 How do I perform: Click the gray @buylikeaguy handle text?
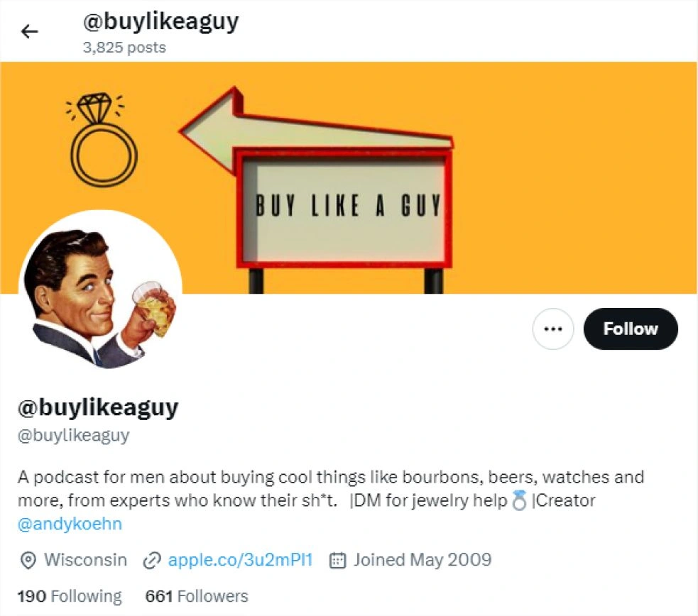[73, 435]
